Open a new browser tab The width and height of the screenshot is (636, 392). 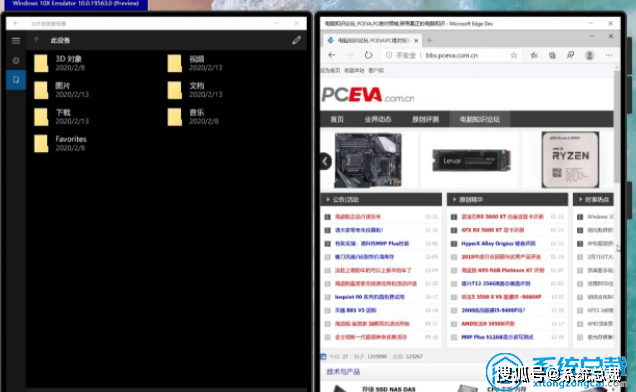430,40
